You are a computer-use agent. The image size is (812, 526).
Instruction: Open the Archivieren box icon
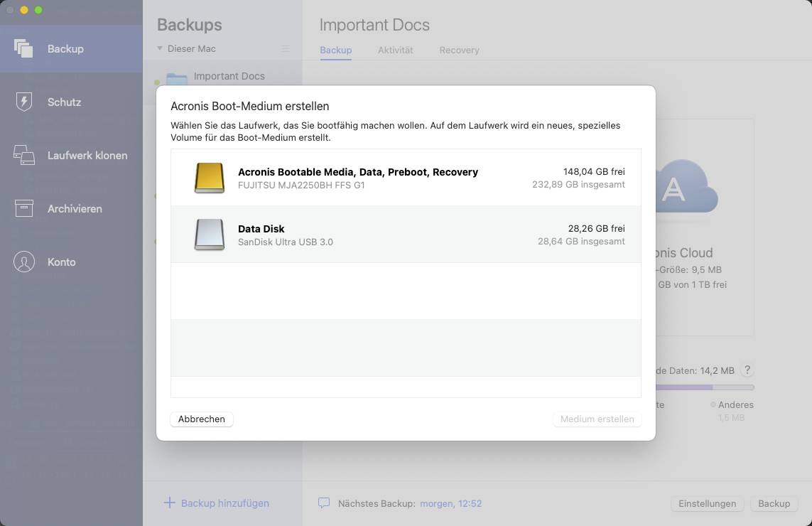tap(24, 208)
